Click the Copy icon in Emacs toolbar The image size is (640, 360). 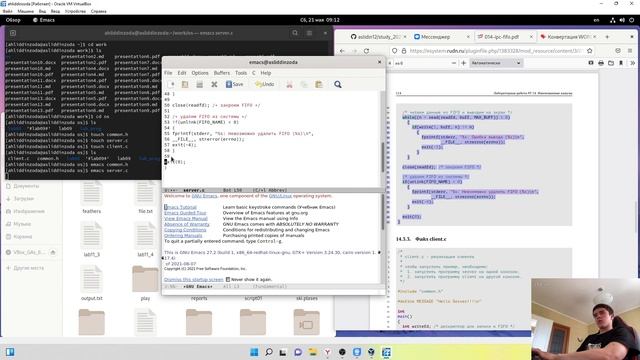click(x=304, y=84)
